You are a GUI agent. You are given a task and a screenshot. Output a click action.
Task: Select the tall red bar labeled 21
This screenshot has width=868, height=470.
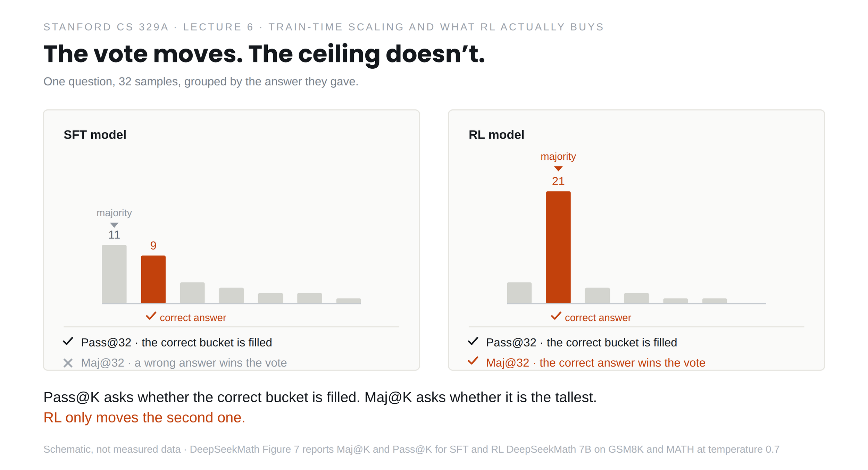click(558, 247)
